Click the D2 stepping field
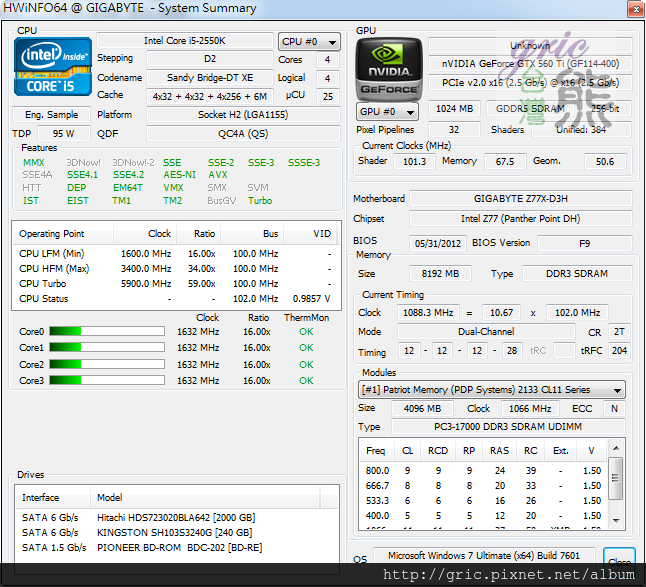Screen dimensions: 646x587 pos(210,59)
